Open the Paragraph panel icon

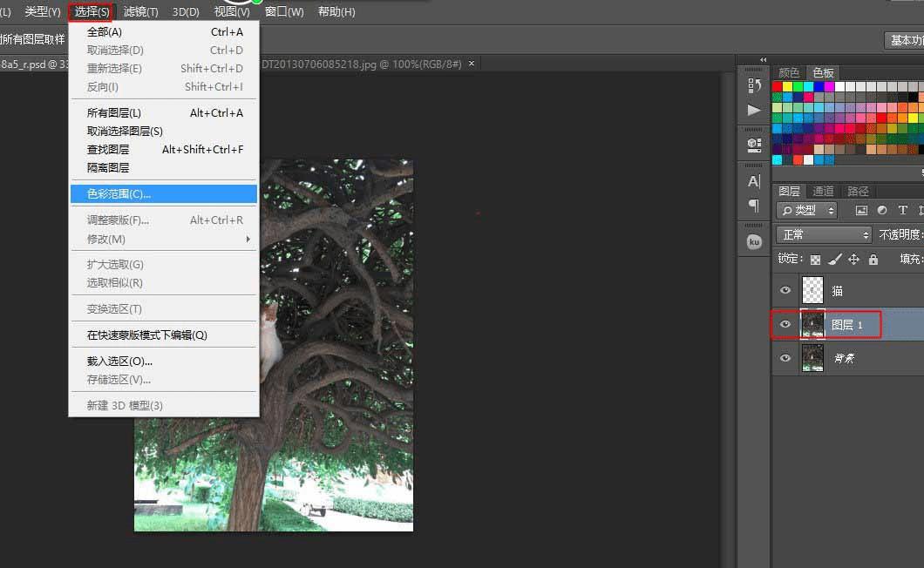pos(754,205)
